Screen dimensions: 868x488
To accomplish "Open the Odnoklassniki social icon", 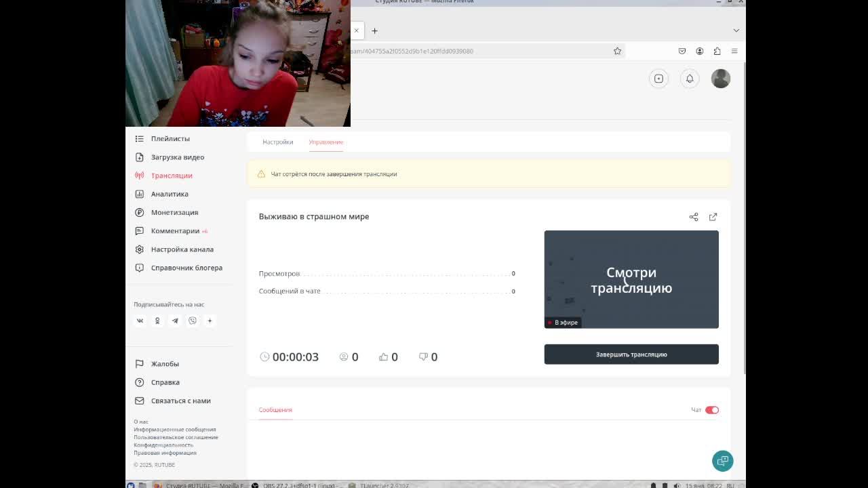I will coord(157,321).
